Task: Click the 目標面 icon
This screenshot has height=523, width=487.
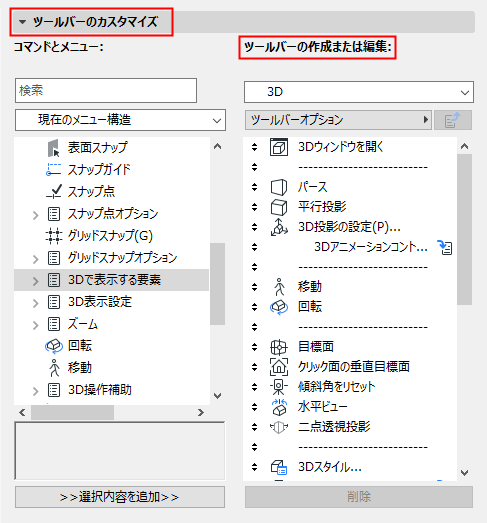Action: [279, 347]
